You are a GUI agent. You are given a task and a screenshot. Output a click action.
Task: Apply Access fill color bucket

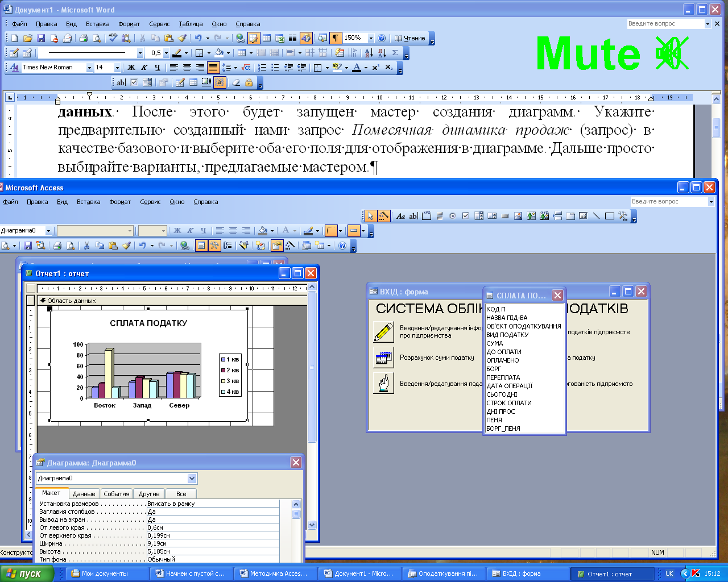(263, 231)
